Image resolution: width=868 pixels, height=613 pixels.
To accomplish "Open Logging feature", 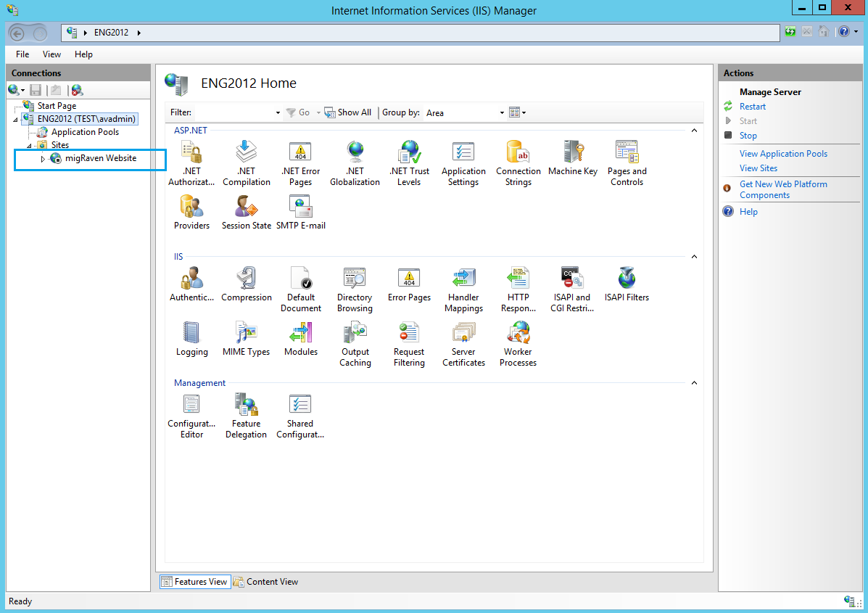I will tap(191, 338).
